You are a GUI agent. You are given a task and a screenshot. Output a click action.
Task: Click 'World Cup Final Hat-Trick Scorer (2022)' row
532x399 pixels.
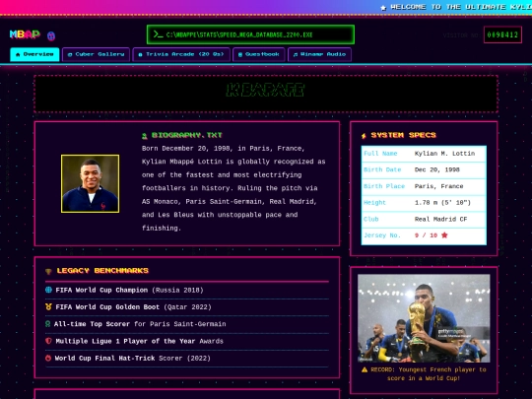[187, 359]
